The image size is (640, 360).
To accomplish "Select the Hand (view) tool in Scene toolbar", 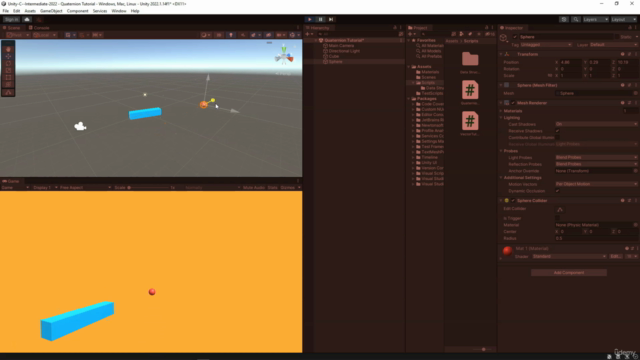I will [8, 49].
